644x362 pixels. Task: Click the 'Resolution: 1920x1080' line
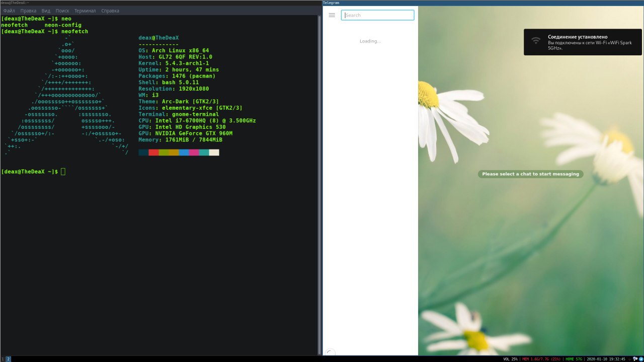[x=174, y=89]
